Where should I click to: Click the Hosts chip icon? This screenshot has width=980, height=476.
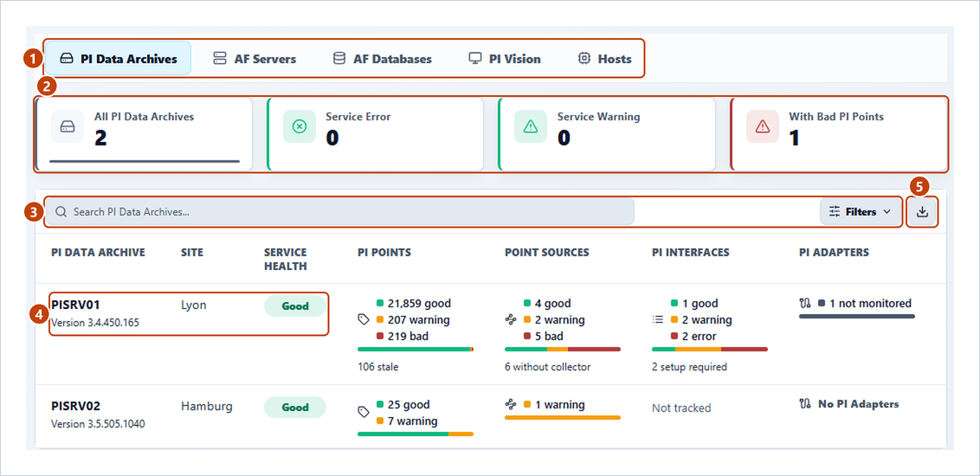pos(583,59)
